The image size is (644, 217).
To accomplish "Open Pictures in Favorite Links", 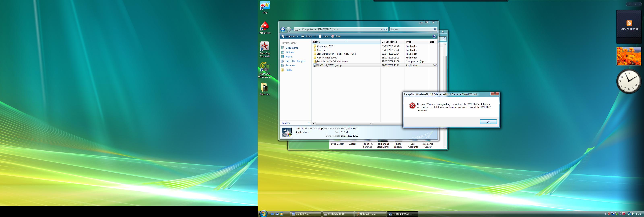I will click(288, 52).
